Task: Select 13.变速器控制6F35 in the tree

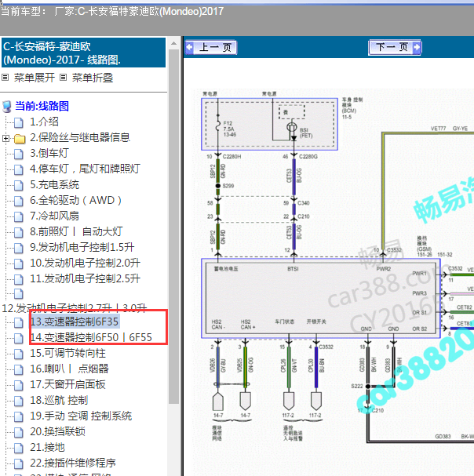Action: (x=75, y=322)
